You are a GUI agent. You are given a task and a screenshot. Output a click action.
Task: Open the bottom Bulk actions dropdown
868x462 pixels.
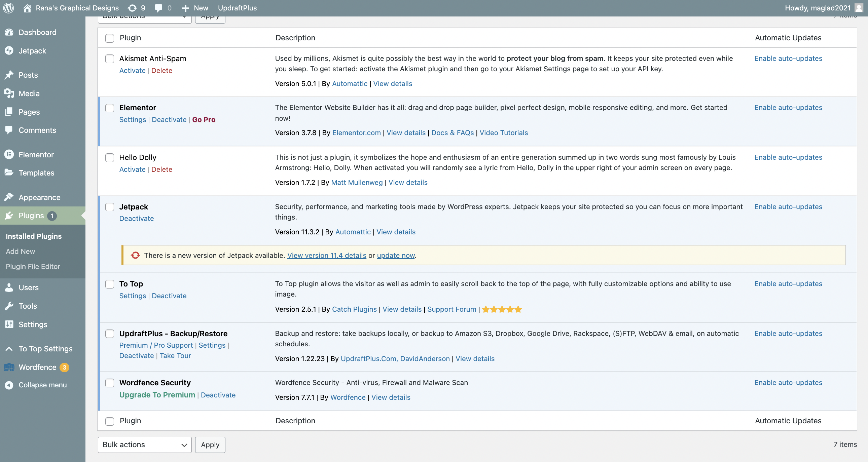145,445
